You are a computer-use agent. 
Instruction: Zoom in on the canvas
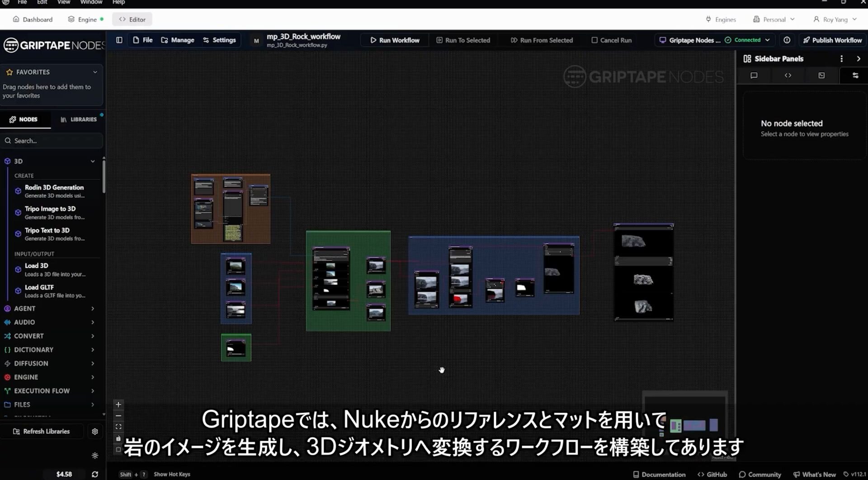coord(118,404)
